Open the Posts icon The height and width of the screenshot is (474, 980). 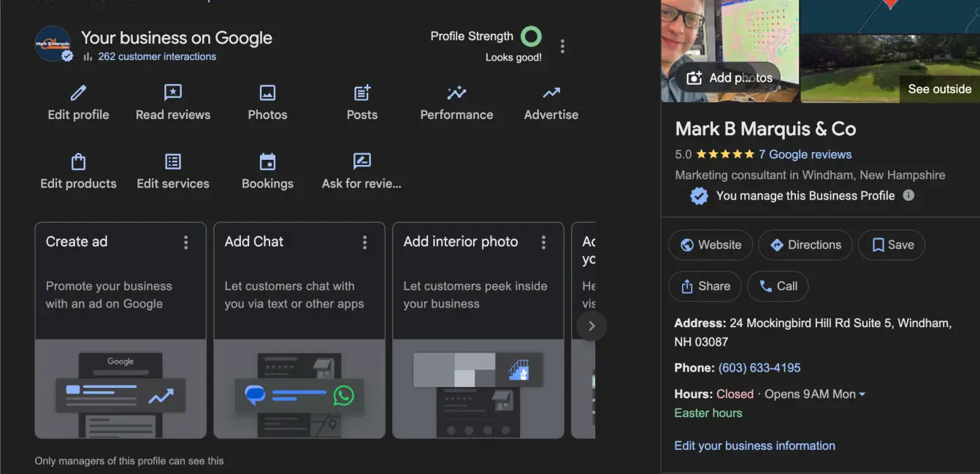[362, 93]
